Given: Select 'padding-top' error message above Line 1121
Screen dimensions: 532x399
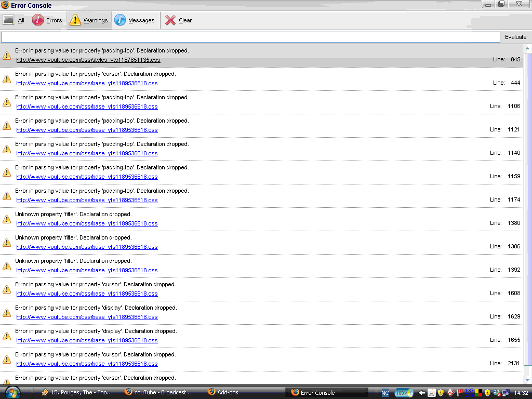Looking at the screenshot, I should click(102, 121).
